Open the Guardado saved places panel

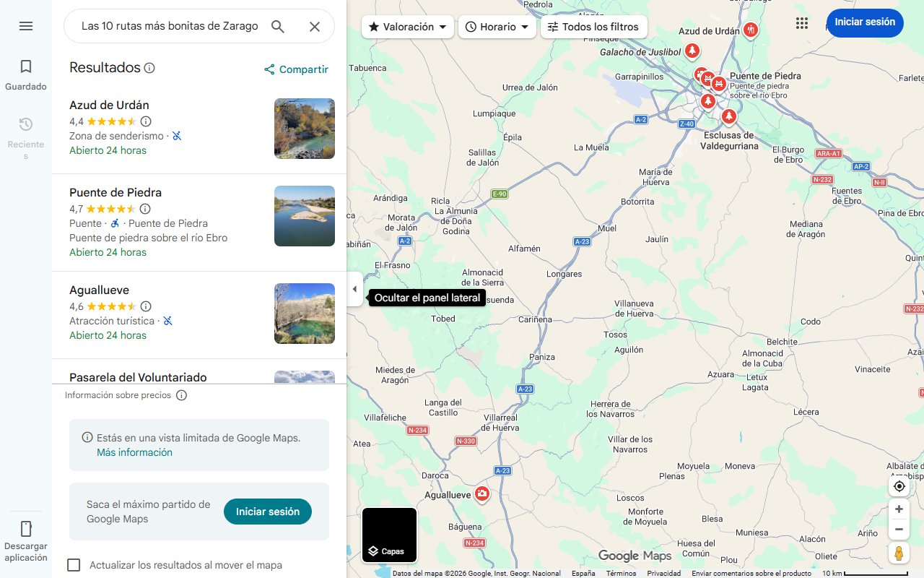point(25,73)
